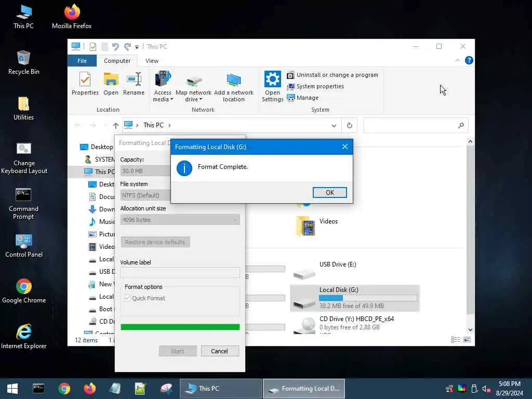532x399 pixels.
Task: Cancel the format dialog
Action: 220,351
